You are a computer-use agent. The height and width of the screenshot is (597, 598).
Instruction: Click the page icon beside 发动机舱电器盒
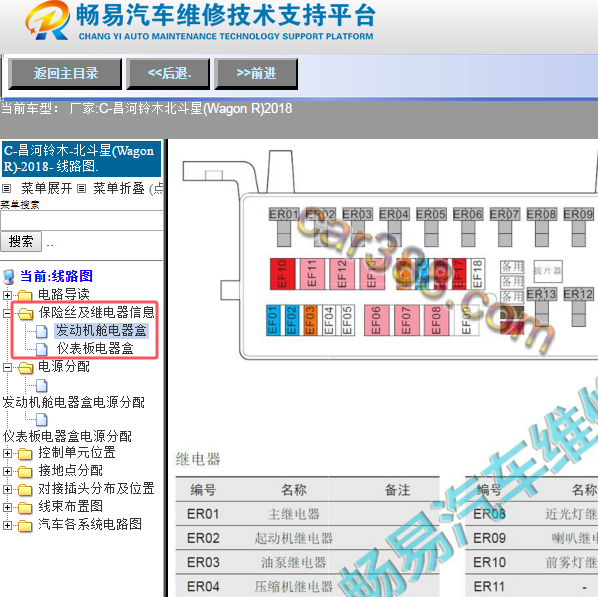[42, 331]
